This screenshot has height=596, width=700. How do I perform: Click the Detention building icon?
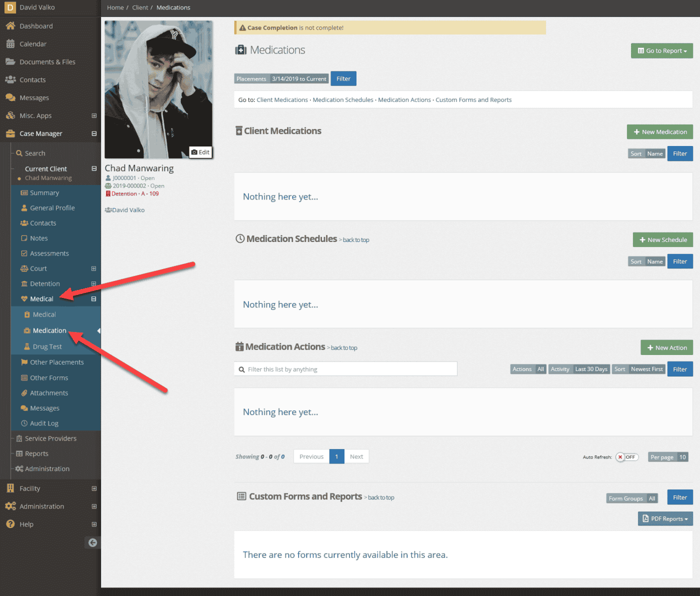[24, 283]
